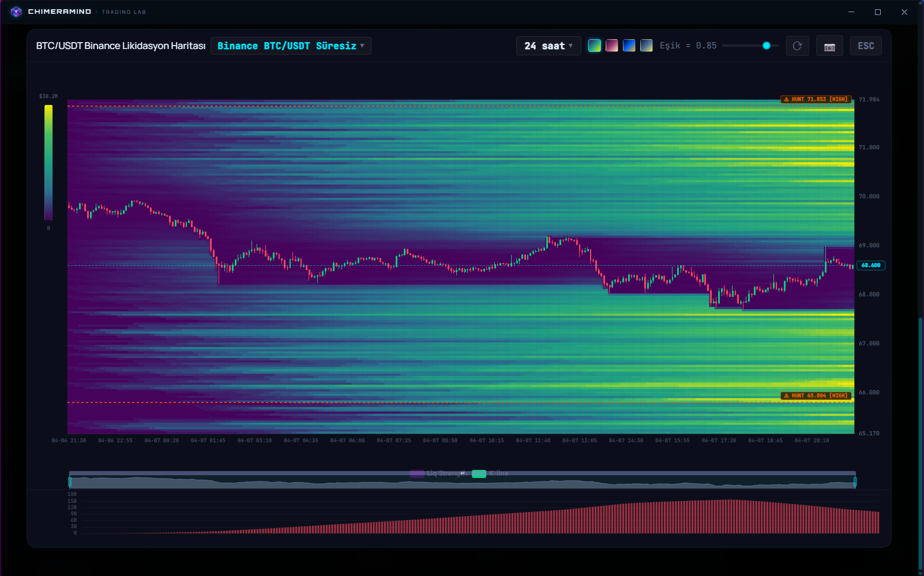Click the HUNT 65.804 [HIGH] marker

pos(816,396)
